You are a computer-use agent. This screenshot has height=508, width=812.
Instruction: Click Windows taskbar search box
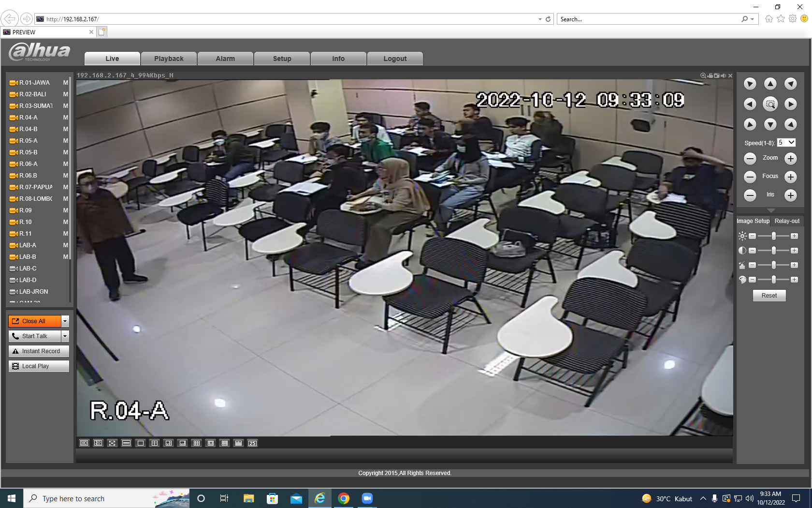[x=106, y=498]
